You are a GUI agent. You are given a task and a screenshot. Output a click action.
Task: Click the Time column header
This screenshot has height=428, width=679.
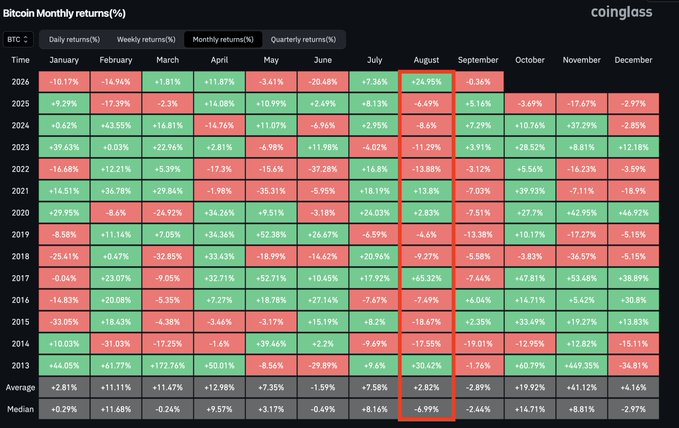[x=20, y=60]
